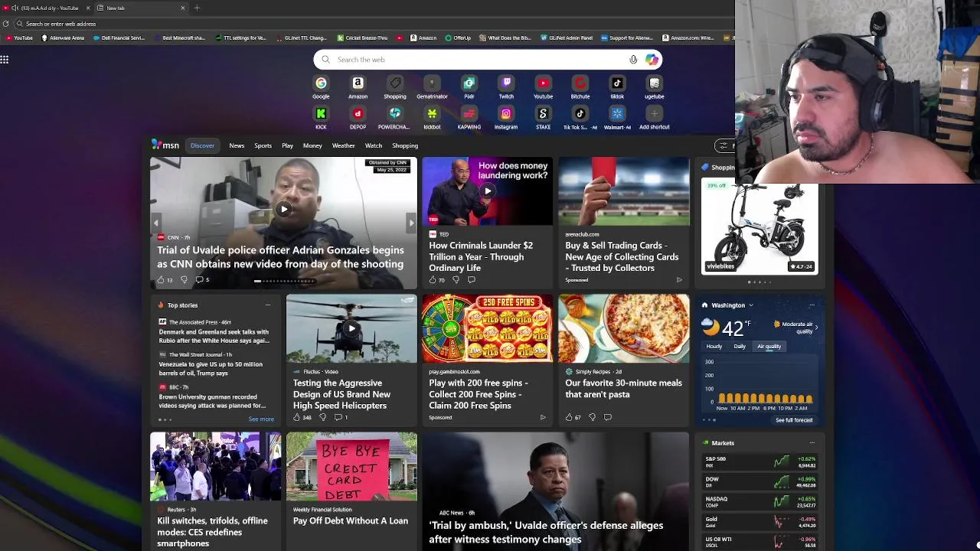Play the money laundering TED video

(487, 191)
